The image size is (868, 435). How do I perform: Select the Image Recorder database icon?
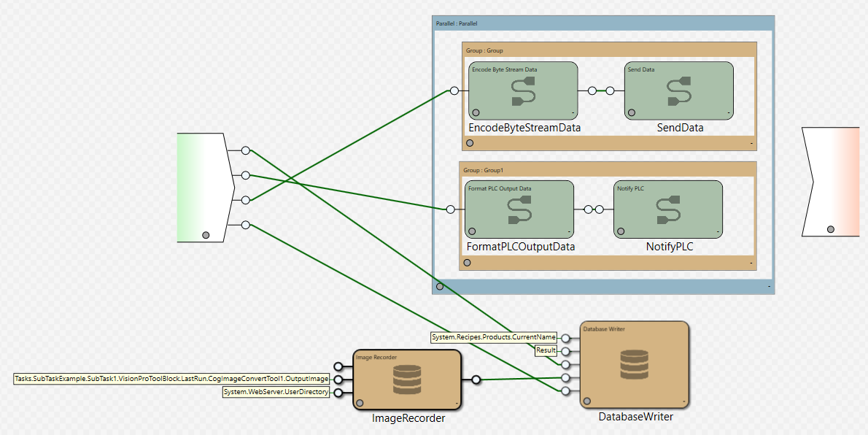point(406,380)
